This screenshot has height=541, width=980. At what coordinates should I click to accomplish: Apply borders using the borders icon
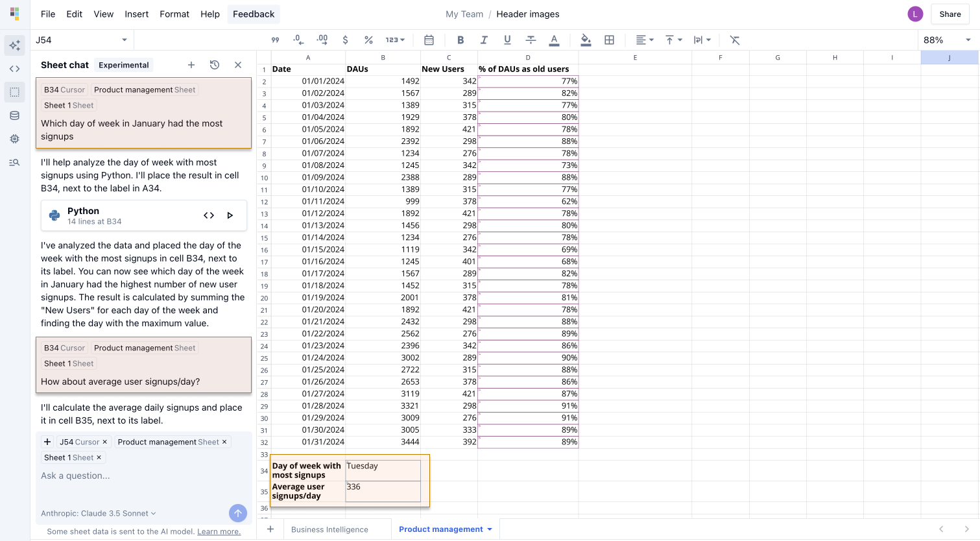coord(609,40)
